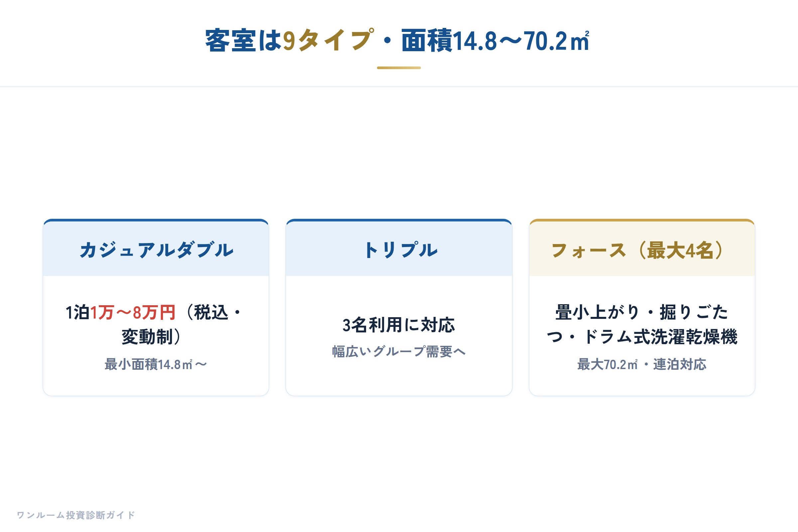
Task: Click the 幅広いグループ需要へ caption
Action: (x=399, y=351)
